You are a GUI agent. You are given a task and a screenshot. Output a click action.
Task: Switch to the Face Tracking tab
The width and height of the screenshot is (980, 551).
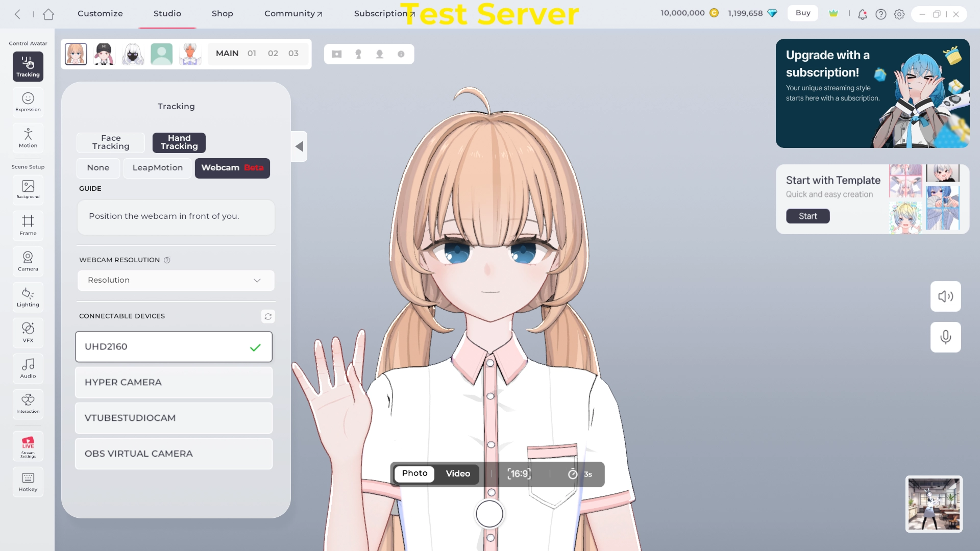(111, 142)
